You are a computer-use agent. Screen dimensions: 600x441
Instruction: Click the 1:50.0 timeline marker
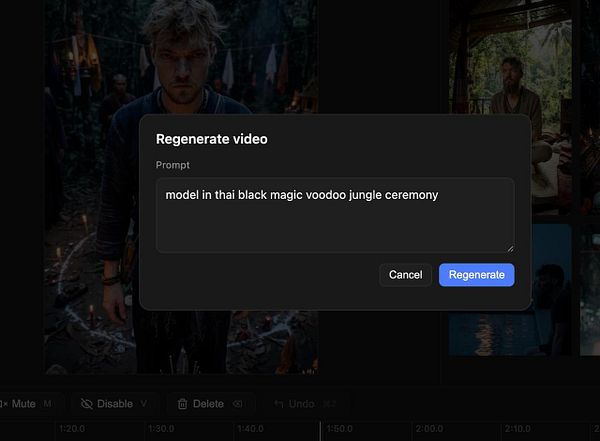pos(340,429)
